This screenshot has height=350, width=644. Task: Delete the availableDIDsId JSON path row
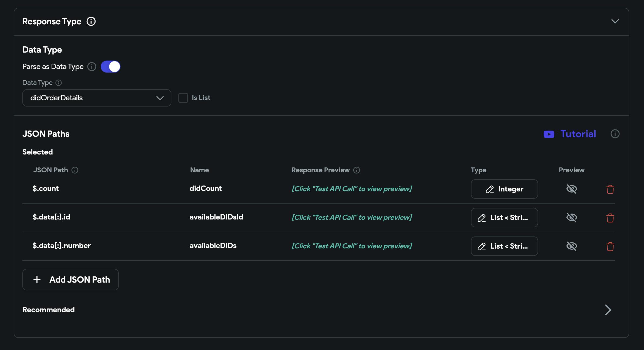(x=610, y=218)
